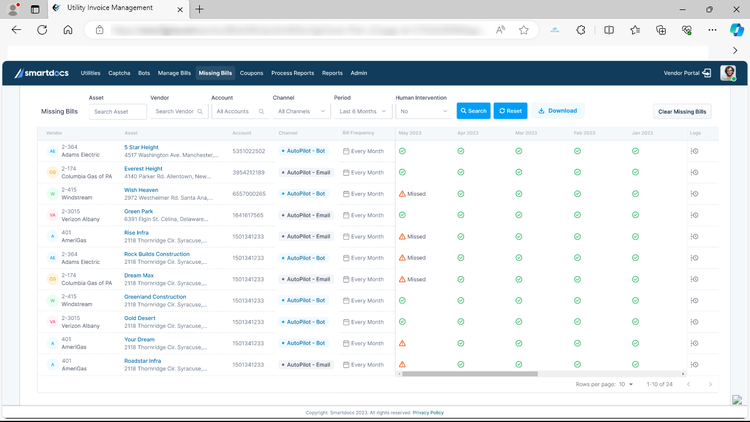The image size is (750, 422).
Task: Click AutoPilot - Email tag for Everest Height
Action: click(306, 172)
